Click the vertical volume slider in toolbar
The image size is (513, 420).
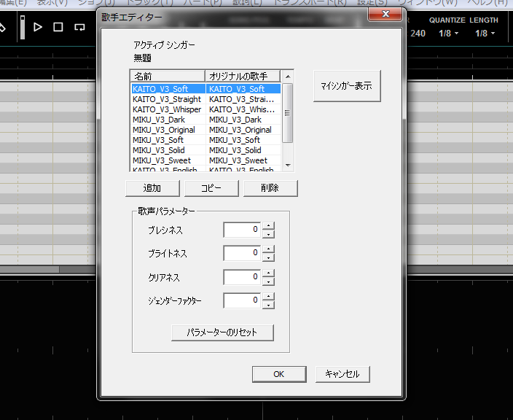(x=23, y=27)
